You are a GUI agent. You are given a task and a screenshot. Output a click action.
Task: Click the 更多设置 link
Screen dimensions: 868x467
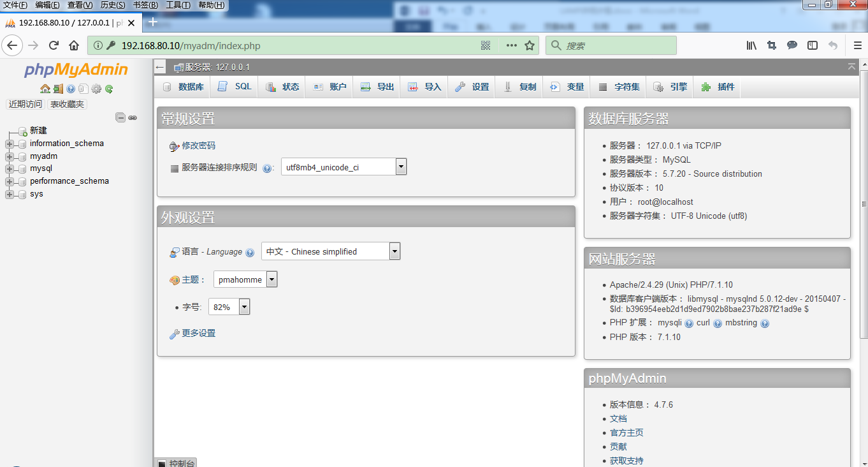(x=199, y=333)
